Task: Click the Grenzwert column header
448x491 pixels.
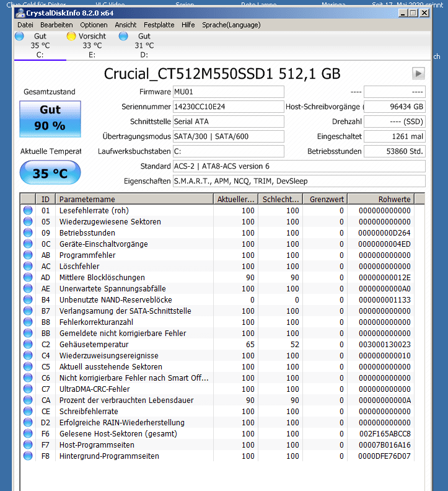Action: [x=325, y=199]
